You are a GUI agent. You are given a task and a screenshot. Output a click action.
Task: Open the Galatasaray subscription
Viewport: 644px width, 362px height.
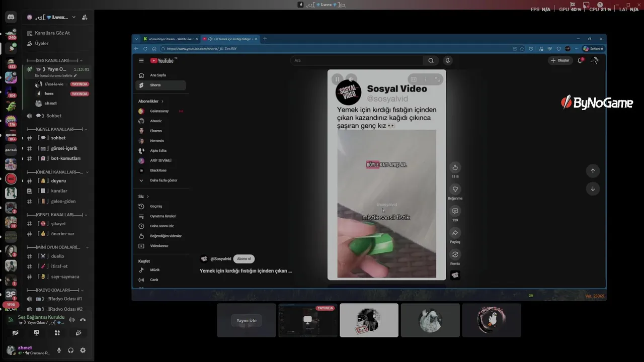tap(161, 111)
